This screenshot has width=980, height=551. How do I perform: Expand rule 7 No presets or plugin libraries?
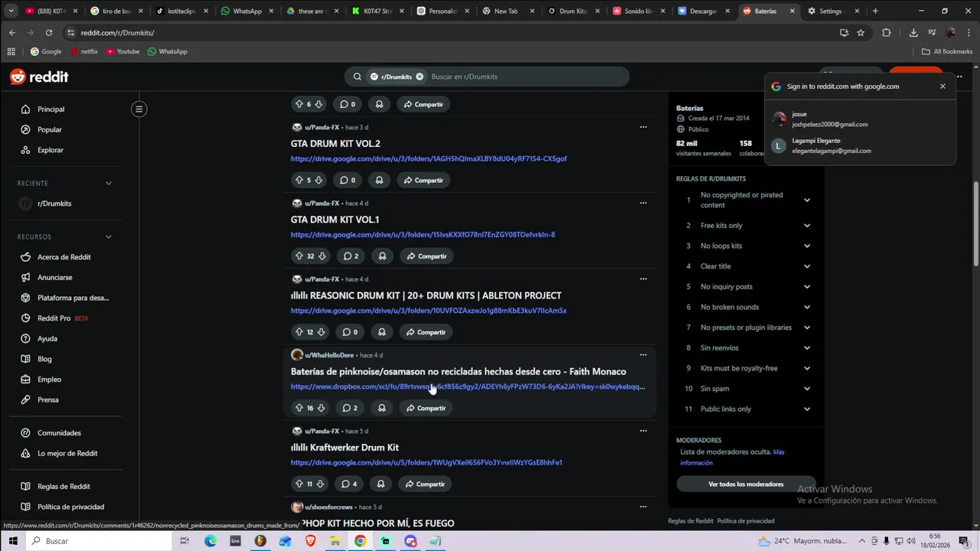(806, 328)
